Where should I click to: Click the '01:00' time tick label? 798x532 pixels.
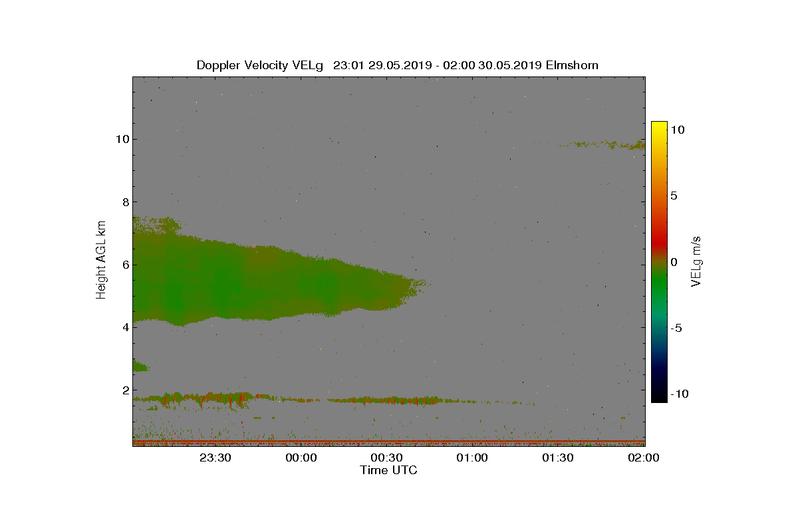pos(473,458)
